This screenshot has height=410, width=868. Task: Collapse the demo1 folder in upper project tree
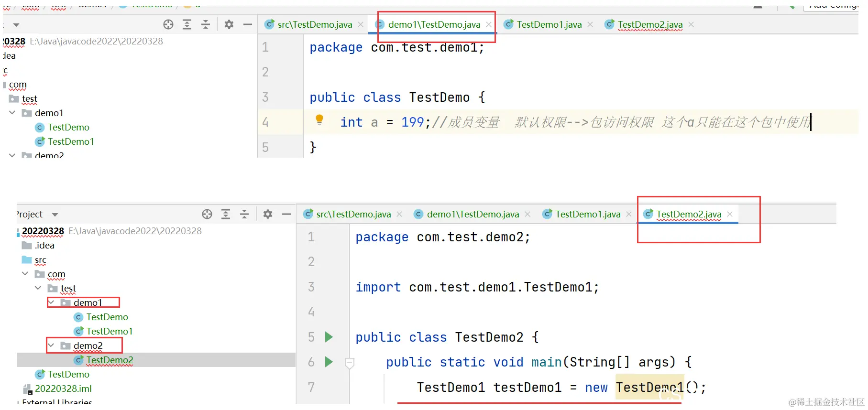point(12,113)
